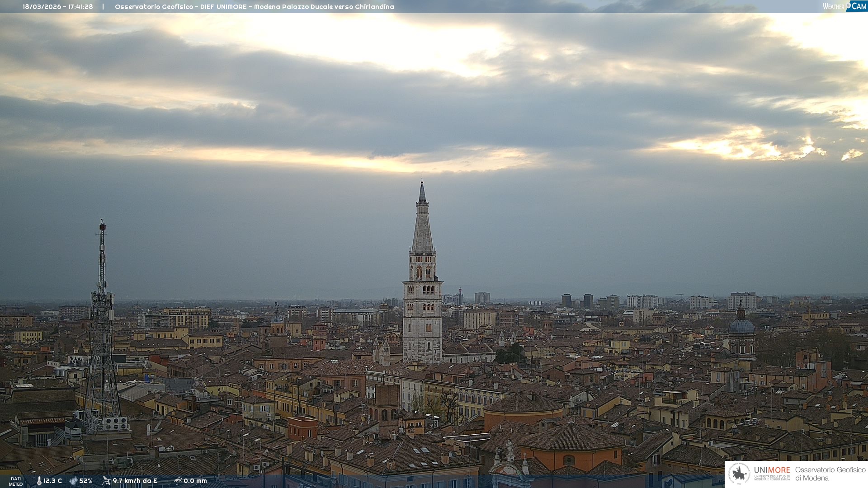Click the humidity water drops icon
868x488 pixels.
pos(73,481)
